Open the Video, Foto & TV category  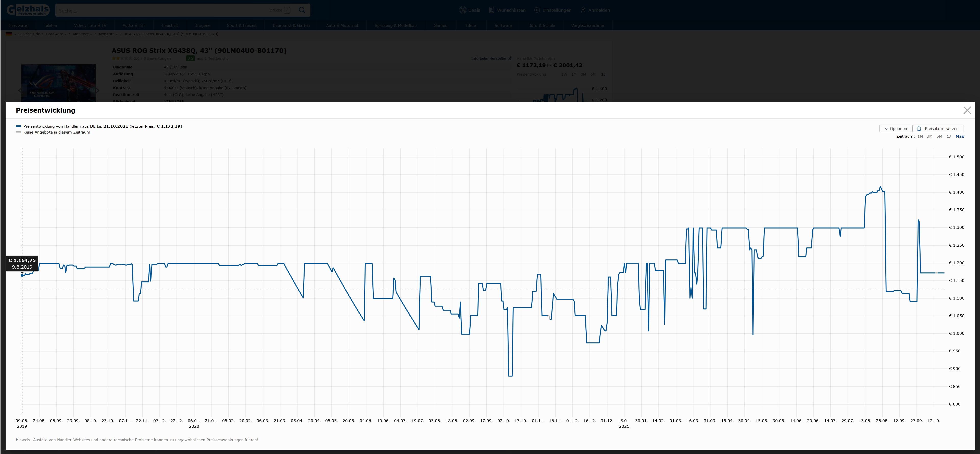coord(90,26)
